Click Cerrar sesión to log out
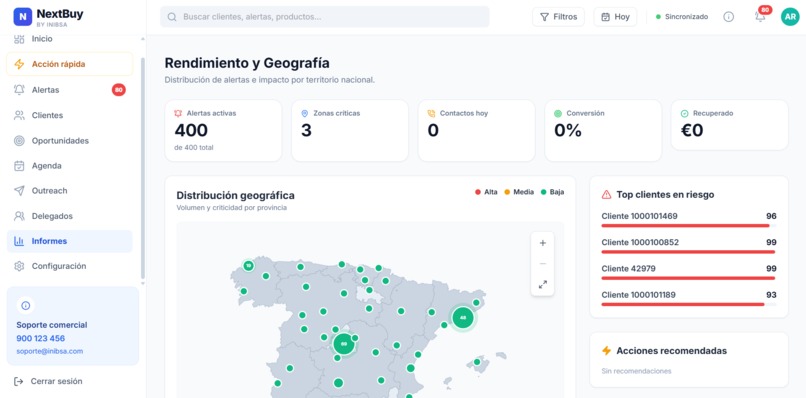Screen dimensions: 806x398 point(56,382)
